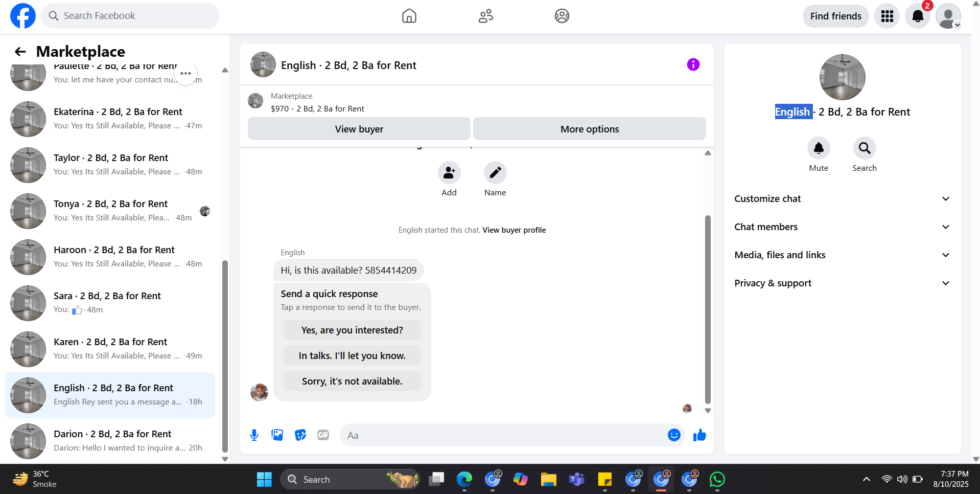Expand Privacy & support section
Screen dimensions: 980x494
coord(843,283)
